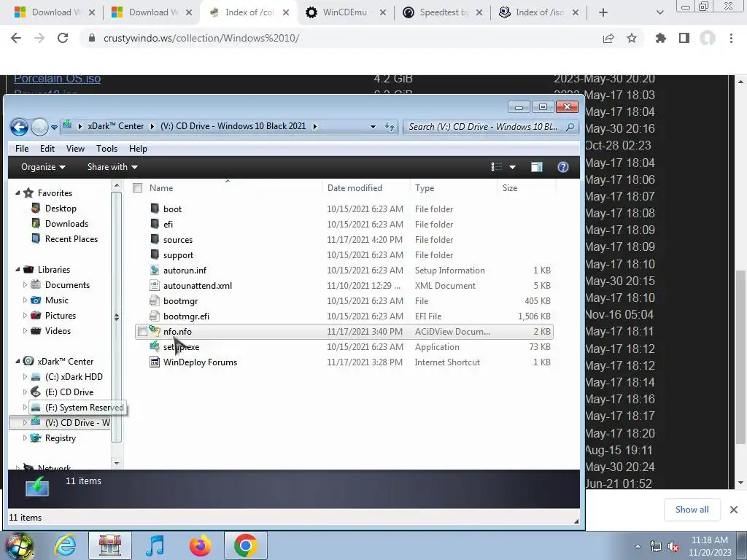
Task: Click the blue Help question mark icon
Action: click(563, 167)
